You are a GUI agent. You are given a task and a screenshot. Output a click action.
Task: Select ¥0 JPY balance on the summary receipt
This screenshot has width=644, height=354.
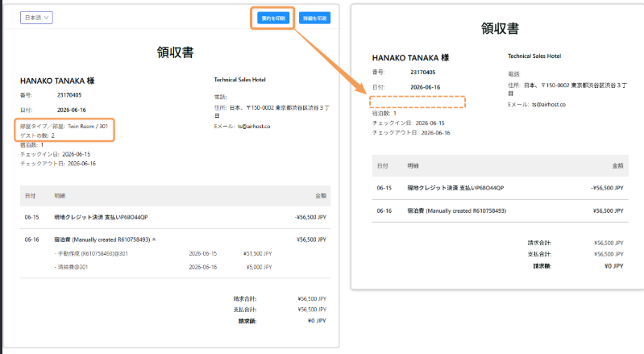point(614,266)
